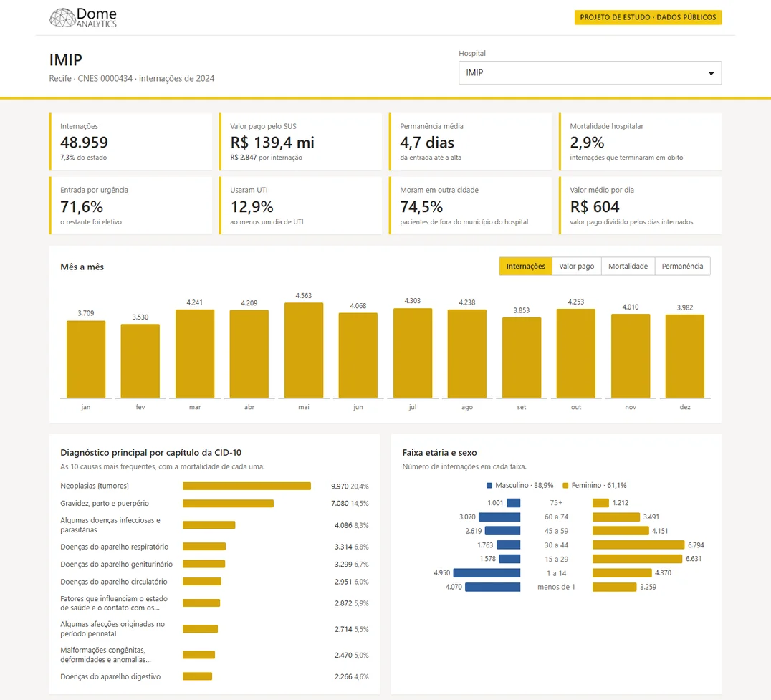The height and width of the screenshot is (700, 771).
Task: Click the Faixa etária e sexo heading
Action: pos(439,453)
